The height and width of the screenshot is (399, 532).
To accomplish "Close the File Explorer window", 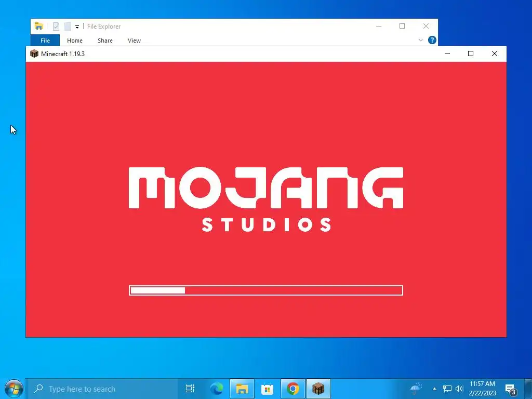I will [x=426, y=26].
